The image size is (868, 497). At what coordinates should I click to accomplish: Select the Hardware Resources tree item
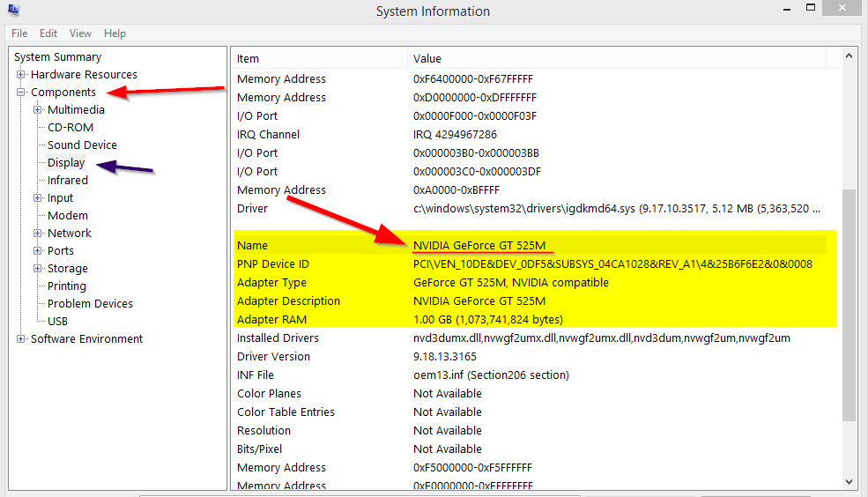click(x=84, y=74)
